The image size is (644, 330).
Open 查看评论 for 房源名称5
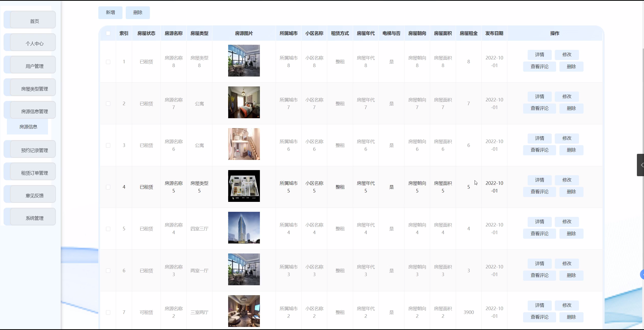540,192
